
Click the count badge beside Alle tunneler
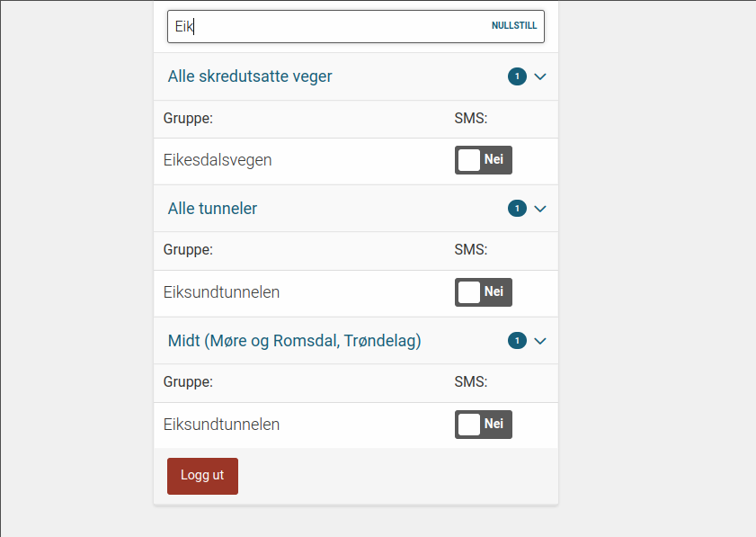(517, 209)
